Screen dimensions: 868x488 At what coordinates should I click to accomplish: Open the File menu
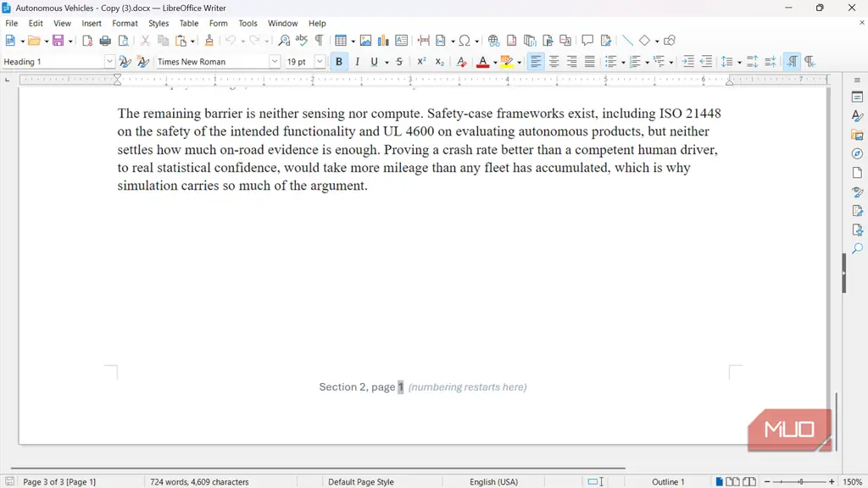coord(11,23)
